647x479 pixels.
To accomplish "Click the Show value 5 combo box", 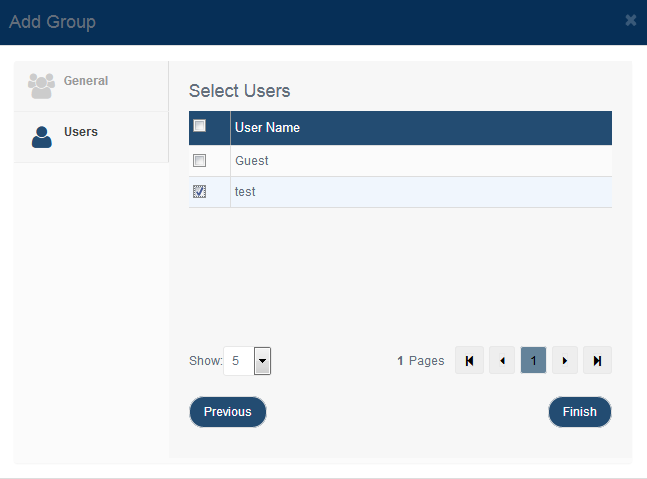I will coord(247,361).
